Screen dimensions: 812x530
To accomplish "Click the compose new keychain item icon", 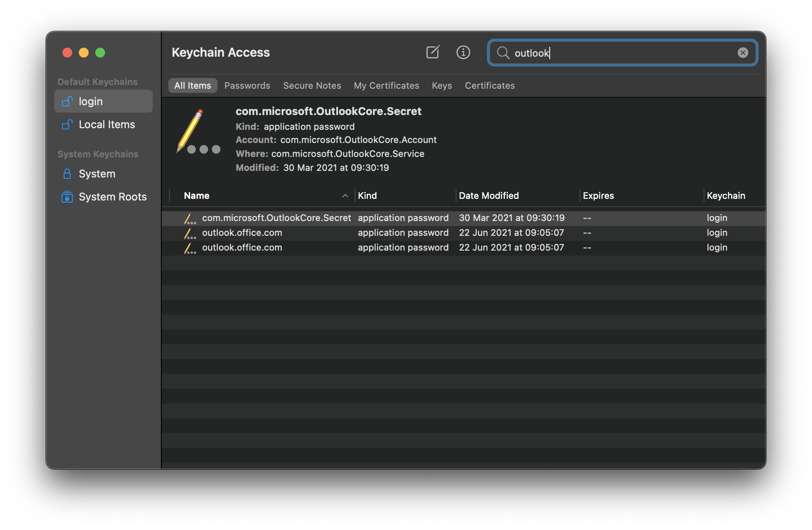I will tap(433, 52).
